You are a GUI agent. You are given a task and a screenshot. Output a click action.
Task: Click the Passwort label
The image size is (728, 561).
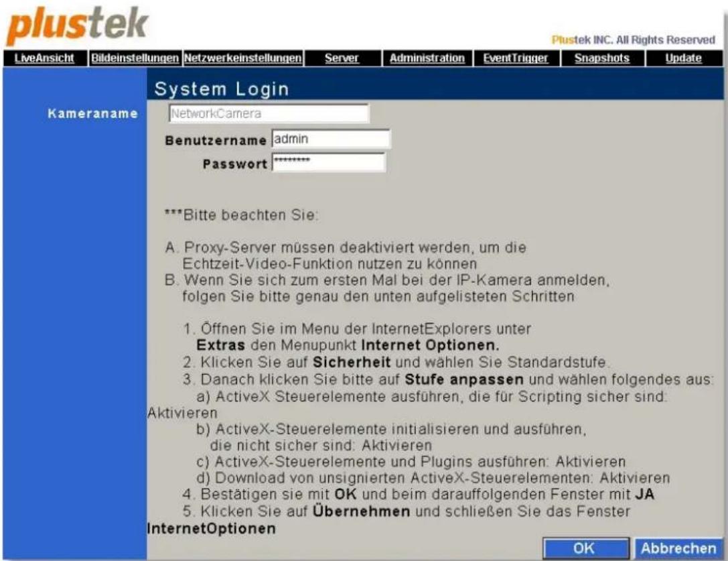pos(235,164)
